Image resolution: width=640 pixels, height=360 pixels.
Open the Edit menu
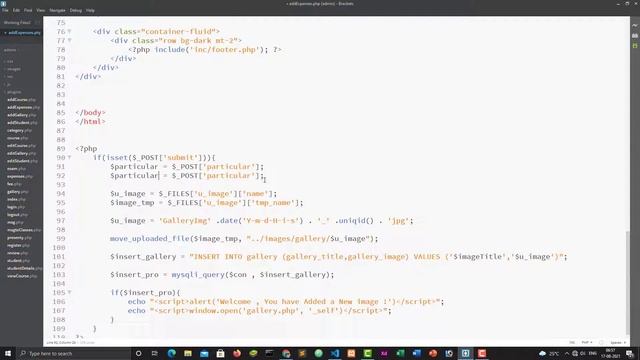16,10
